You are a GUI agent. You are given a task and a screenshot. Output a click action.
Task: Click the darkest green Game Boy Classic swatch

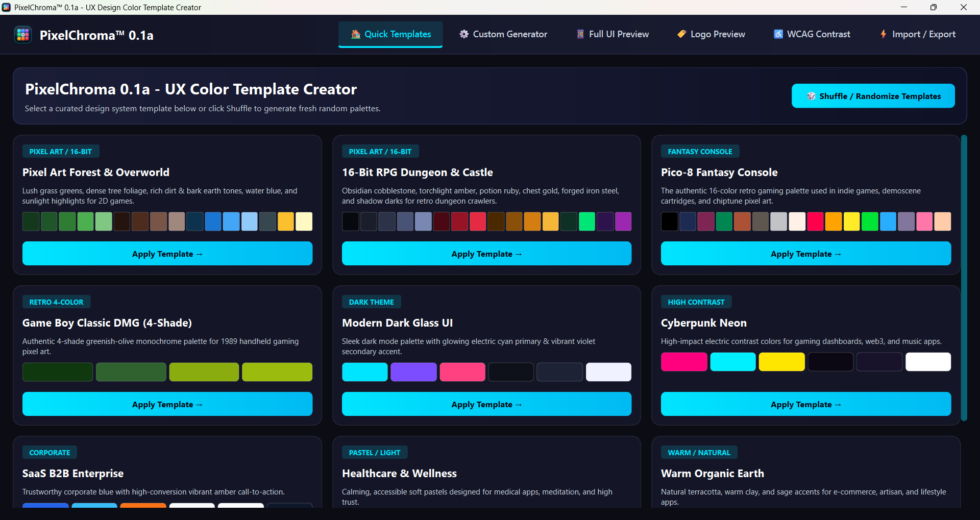(x=58, y=372)
